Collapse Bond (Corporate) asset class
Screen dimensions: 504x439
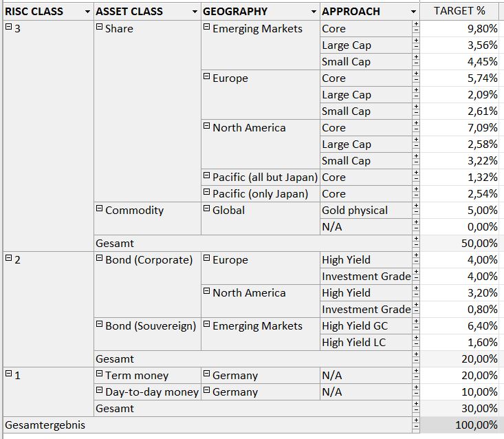pos(100,259)
